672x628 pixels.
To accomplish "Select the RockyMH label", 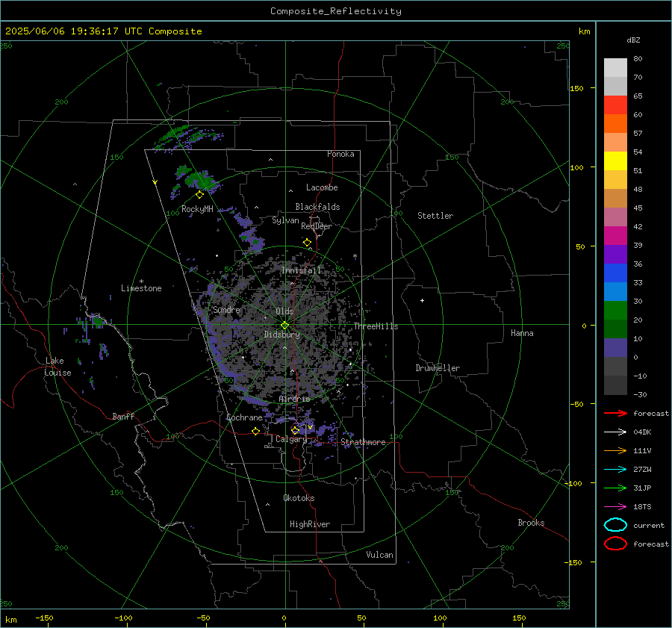I will coord(197,209).
